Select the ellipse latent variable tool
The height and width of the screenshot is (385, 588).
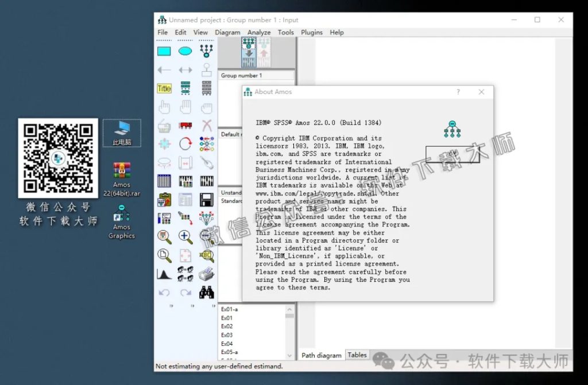185,51
